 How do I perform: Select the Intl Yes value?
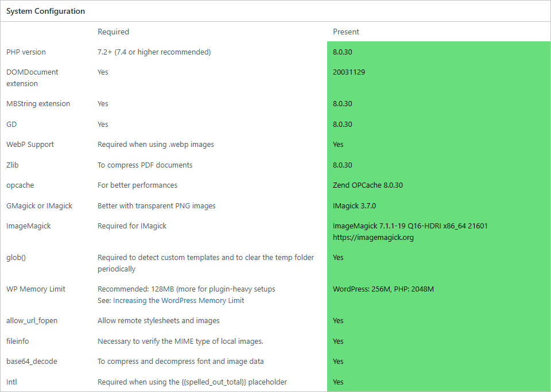pyautogui.click(x=338, y=382)
